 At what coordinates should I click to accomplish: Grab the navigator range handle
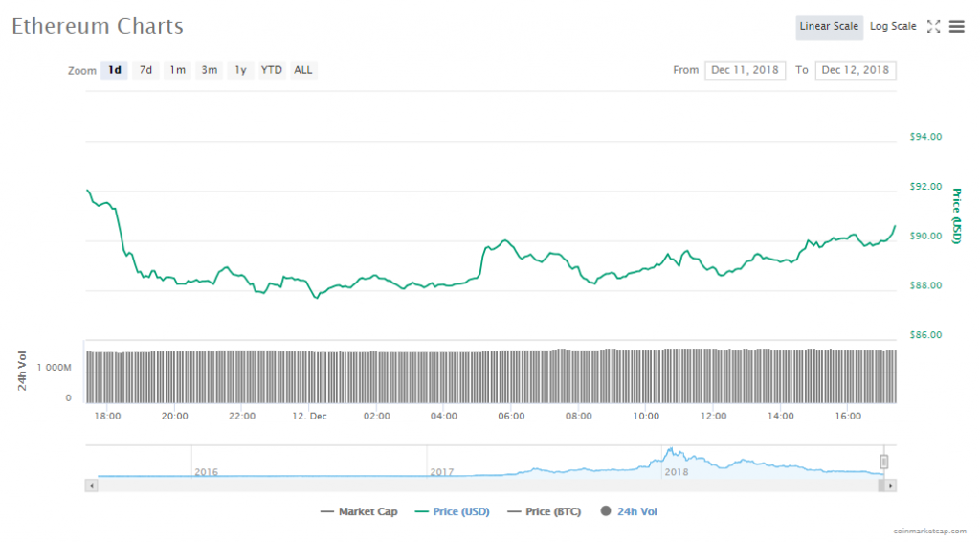(x=884, y=463)
